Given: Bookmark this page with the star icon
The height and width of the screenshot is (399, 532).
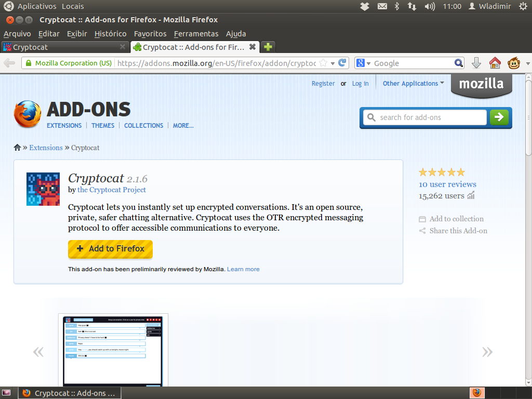Looking at the screenshot, I should 323,63.
